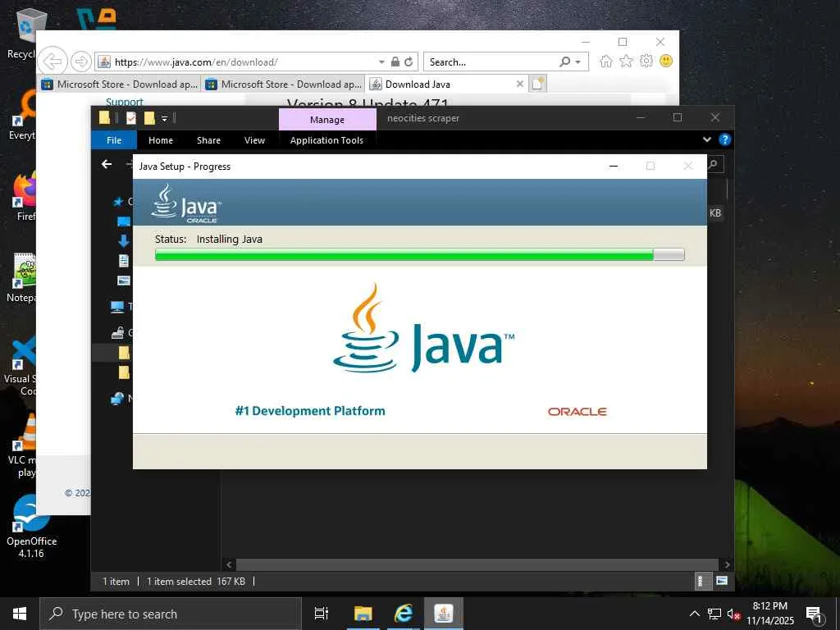Click the Downloads arrow icon in navigation pane

(124, 240)
